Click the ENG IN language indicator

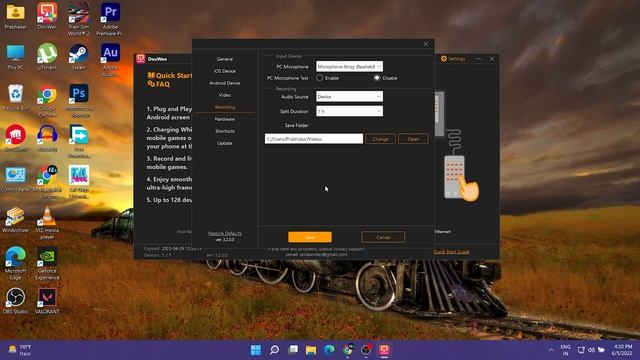pyautogui.click(x=566, y=350)
